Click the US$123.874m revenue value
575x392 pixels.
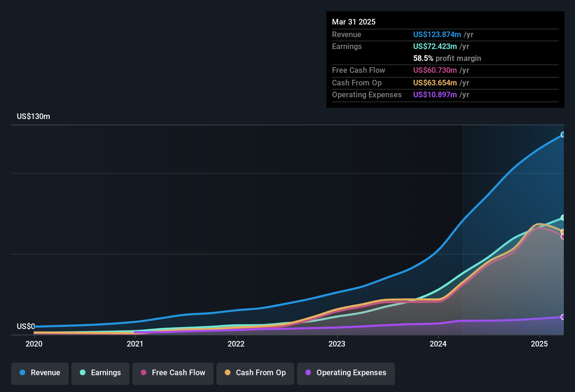(x=437, y=34)
